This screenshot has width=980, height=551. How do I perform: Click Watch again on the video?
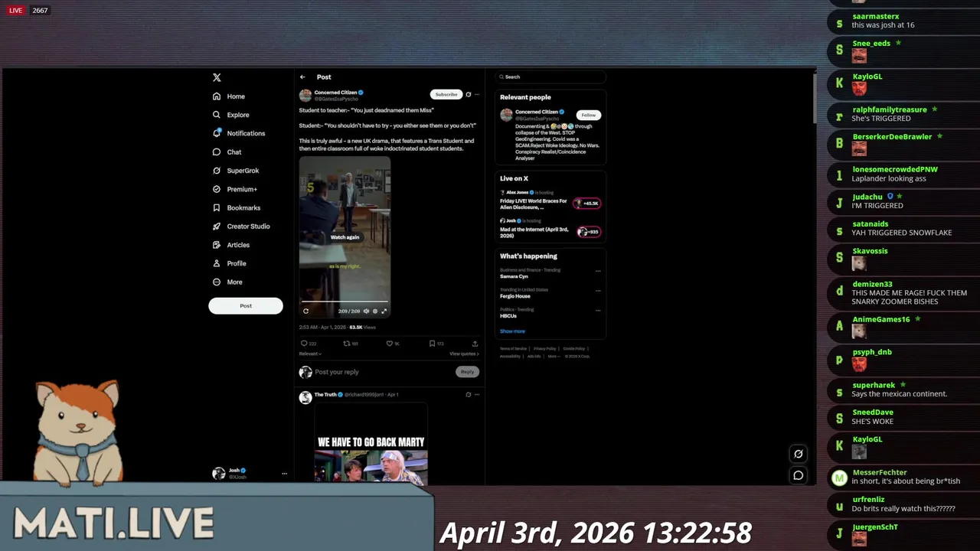click(x=345, y=237)
